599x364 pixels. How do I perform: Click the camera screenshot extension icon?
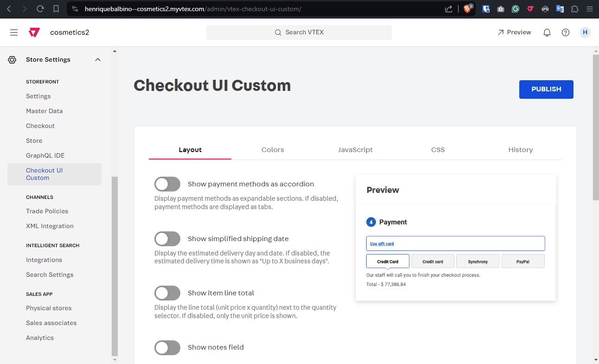501,9
